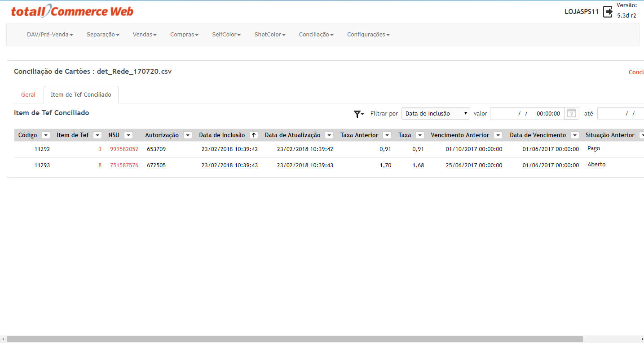Select the Item de Tef Conciliado tab

(81, 95)
